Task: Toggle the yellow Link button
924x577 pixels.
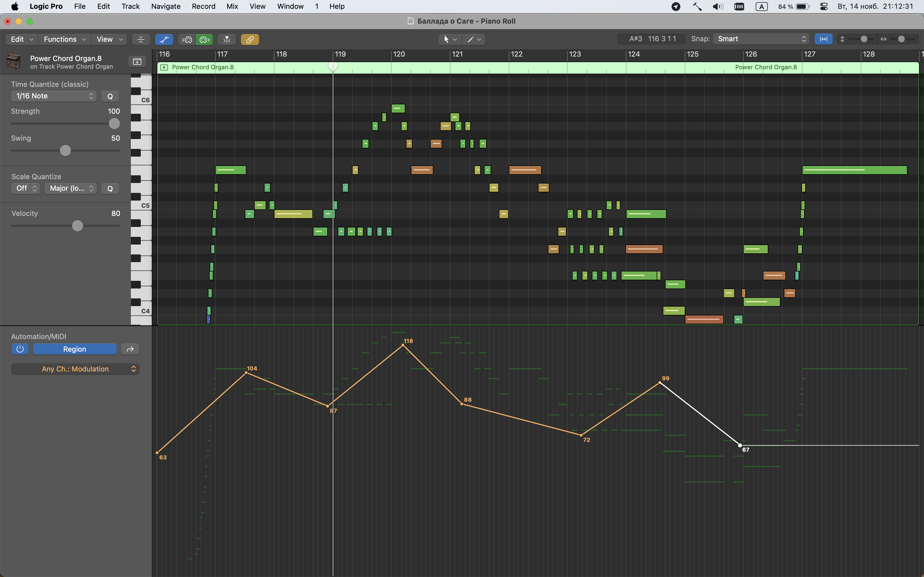Action: 250,39
